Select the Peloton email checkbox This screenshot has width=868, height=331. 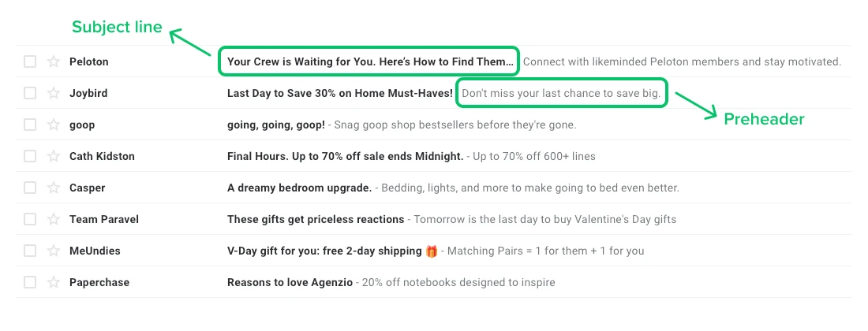30,61
